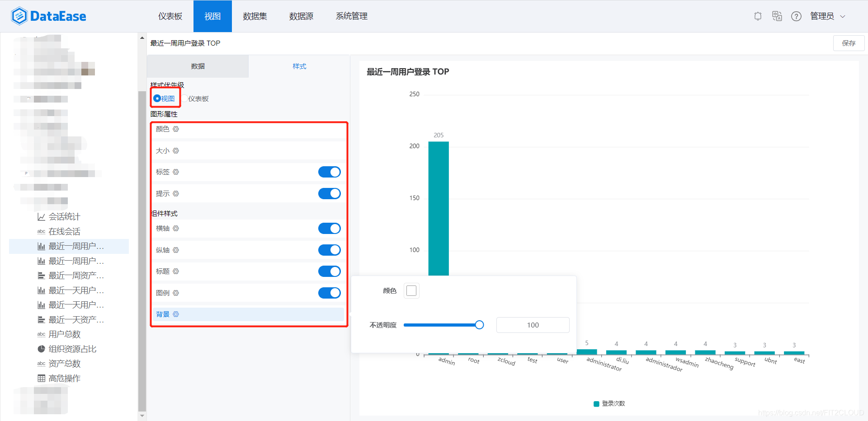
Task: Toggle the 图例 switch
Action: point(330,293)
